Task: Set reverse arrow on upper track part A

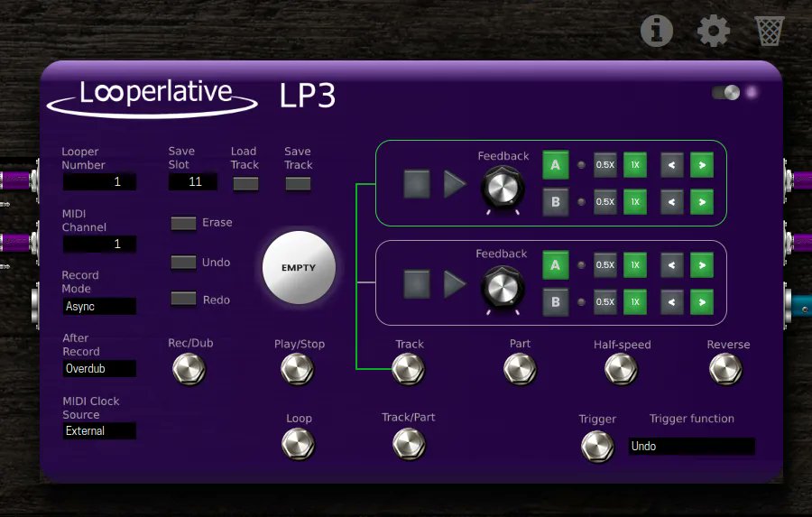Action: (x=671, y=165)
